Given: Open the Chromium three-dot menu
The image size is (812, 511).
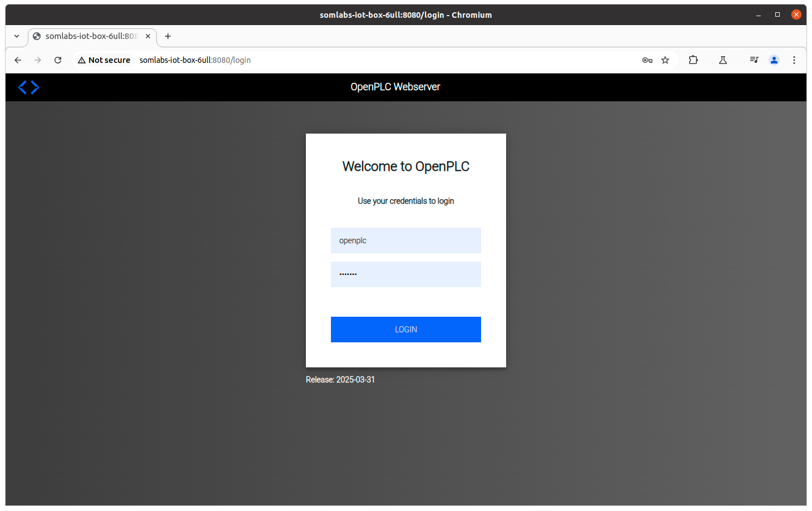Looking at the screenshot, I should pyautogui.click(x=794, y=60).
